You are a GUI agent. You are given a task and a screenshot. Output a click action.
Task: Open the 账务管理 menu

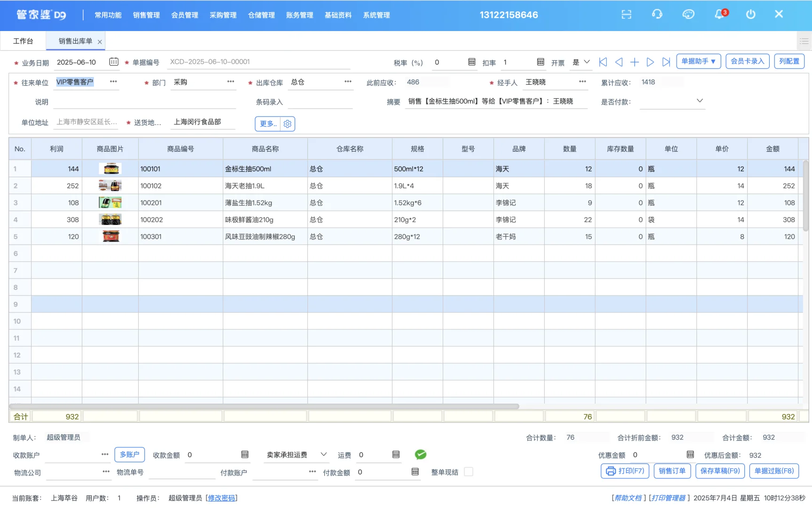point(300,15)
